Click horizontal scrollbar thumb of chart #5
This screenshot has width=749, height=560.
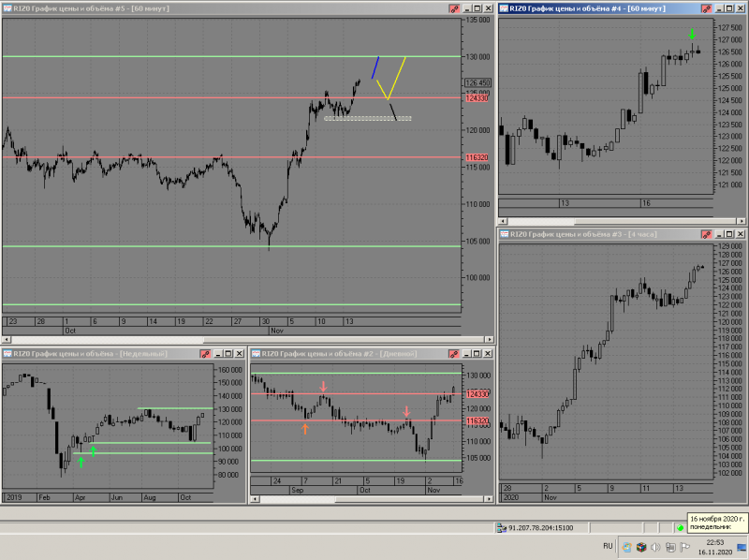pos(345,339)
